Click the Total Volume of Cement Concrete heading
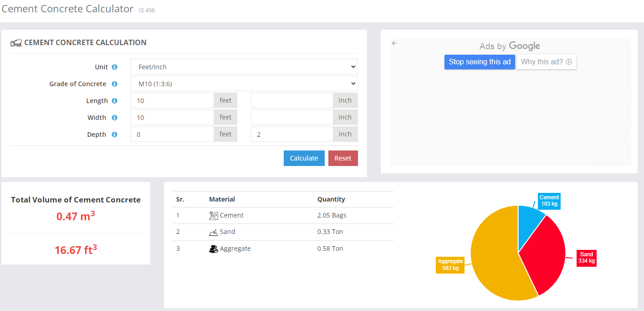This screenshot has height=311, width=644. point(76,200)
